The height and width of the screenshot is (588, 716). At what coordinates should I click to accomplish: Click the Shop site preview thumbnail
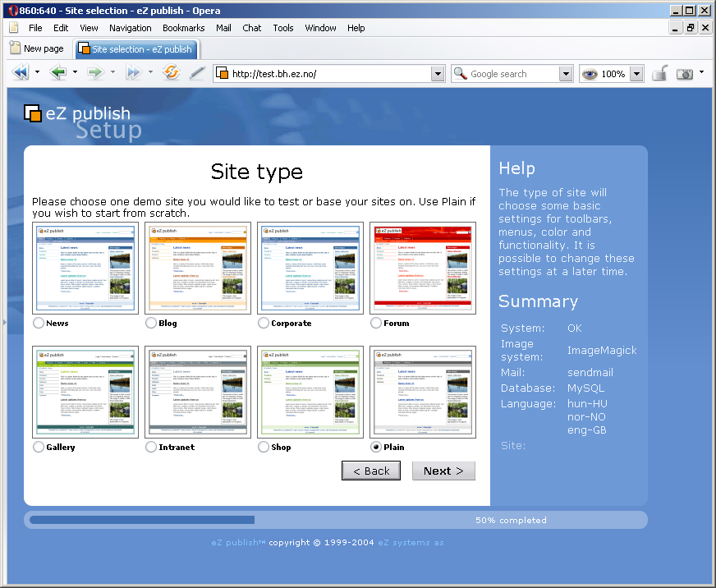[x=310, y=392]
